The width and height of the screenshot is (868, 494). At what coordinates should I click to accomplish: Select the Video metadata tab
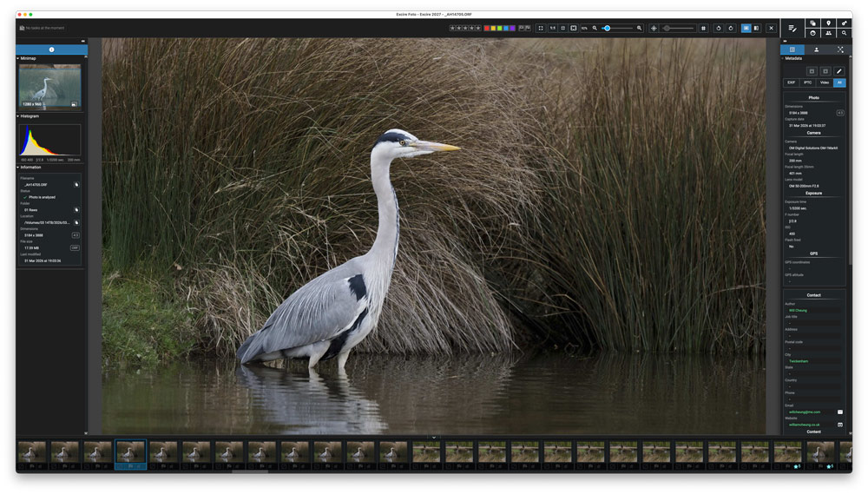[825, 82]
